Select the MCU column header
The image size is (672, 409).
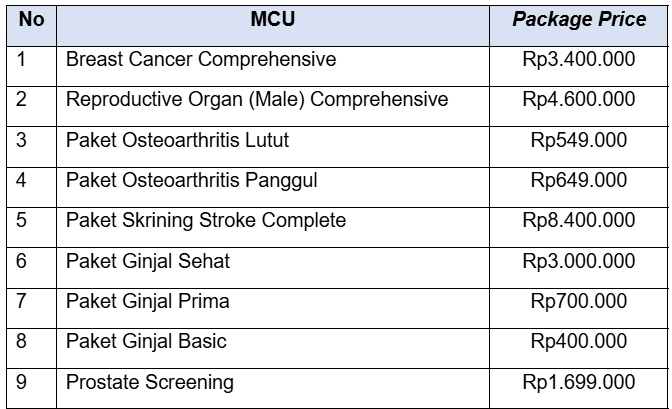[x=273, y=26]
